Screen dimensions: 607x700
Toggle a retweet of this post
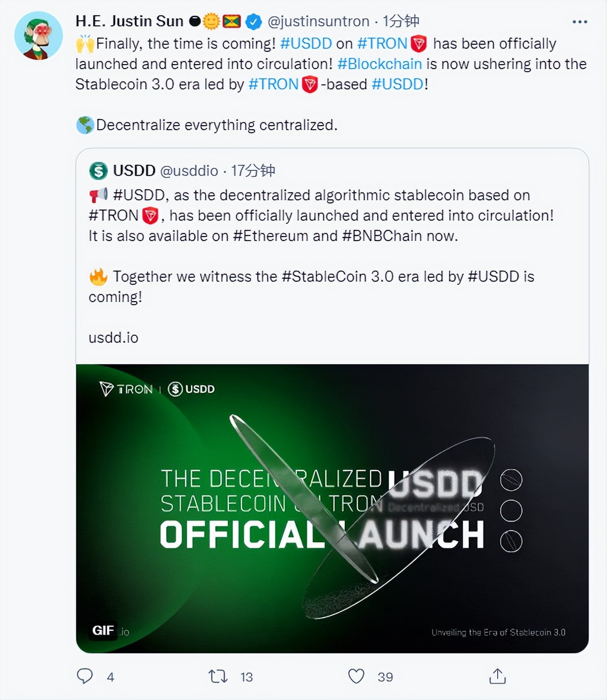pyautogui.click(x=218, y=677)
